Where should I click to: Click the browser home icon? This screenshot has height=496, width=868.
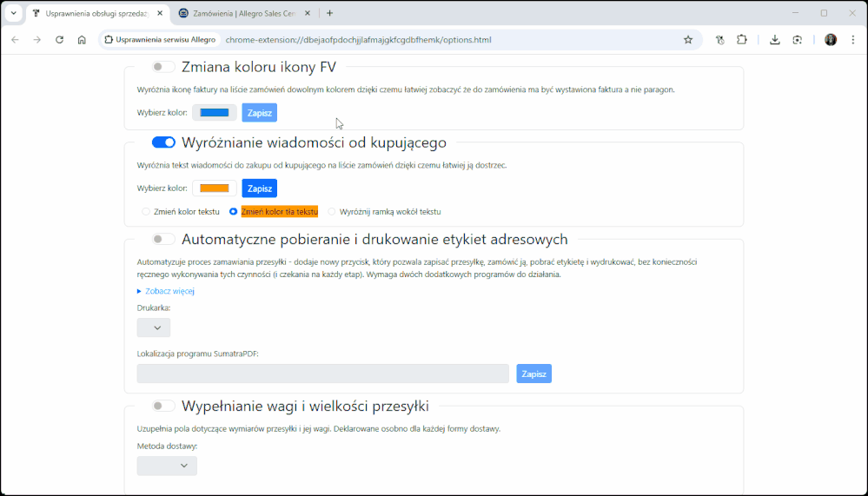click(x=82, y=40)
